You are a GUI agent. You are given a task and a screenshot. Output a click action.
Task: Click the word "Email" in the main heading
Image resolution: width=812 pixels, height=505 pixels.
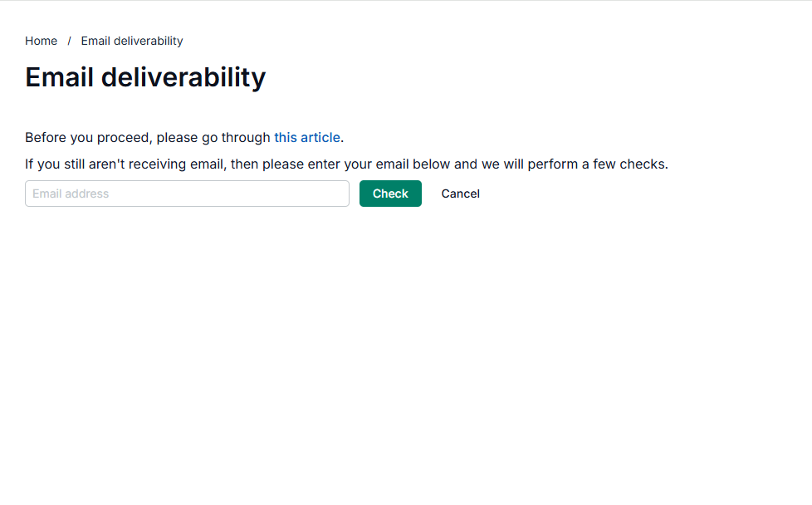tap(60, 77)
